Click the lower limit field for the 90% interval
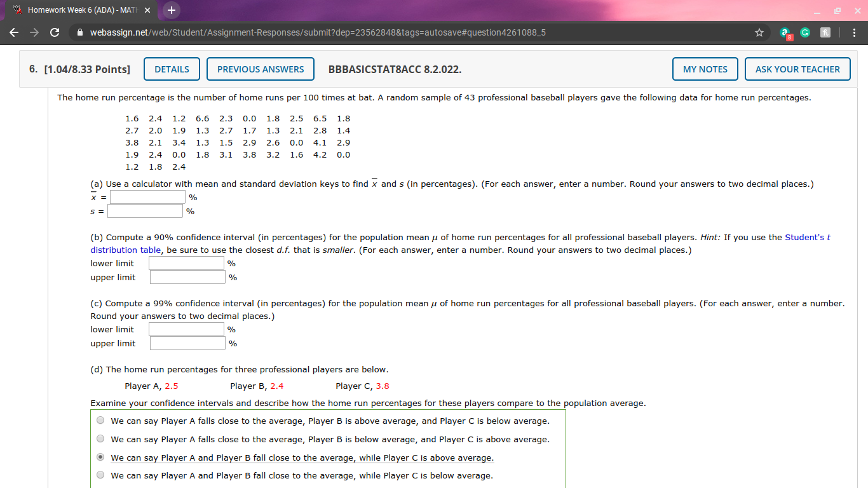This screenshot has height=488, width=868. tap(187, 262)
